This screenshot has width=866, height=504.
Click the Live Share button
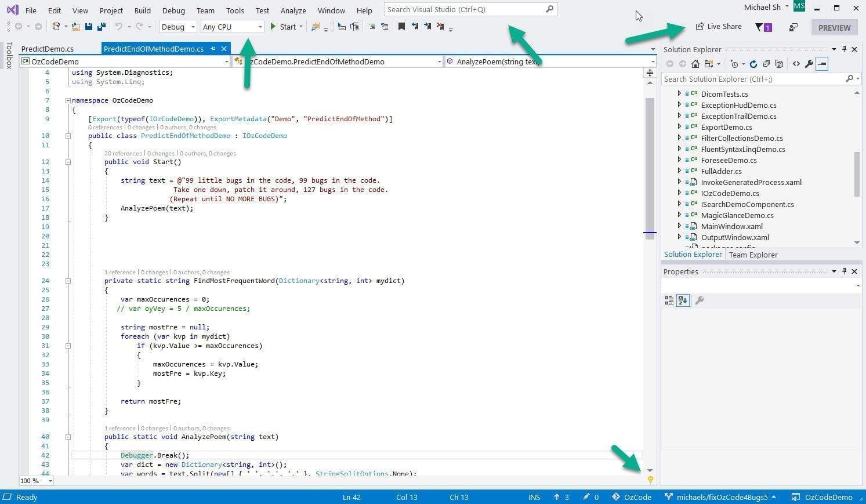click(718, 26)
